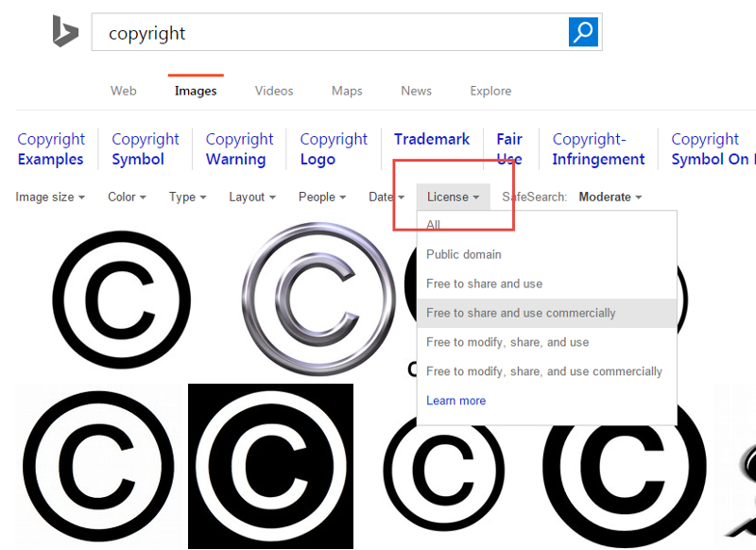The width and height of the screenshot is (756, 550).
Task: Click the magnifying glass search button
Action: pyautogui.click(x=583, y=32)
